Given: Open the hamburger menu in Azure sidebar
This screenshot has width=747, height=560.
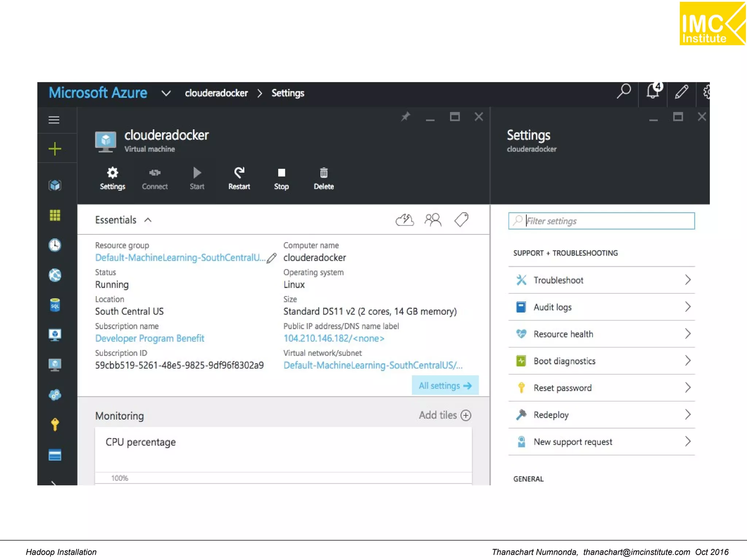Looking at the screenshot, I should pos(54,120).
